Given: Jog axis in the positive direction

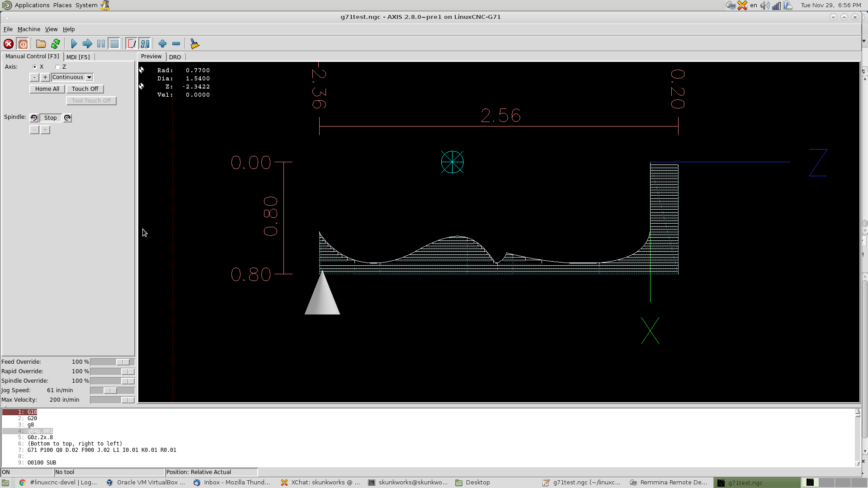Looking at the screenshot, I should coord(45,77).
